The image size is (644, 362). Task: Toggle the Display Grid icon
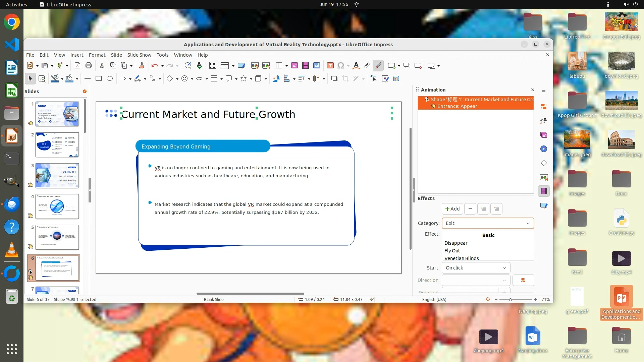212,66
